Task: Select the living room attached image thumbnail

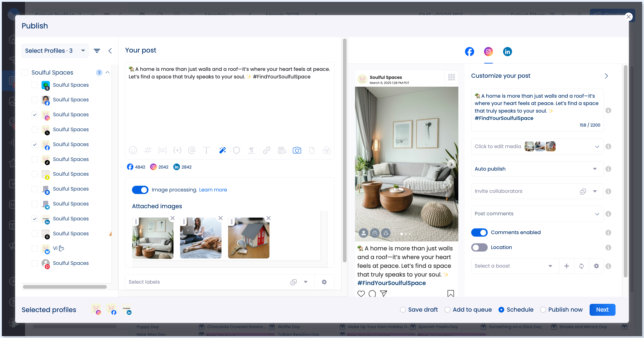Action: pyautogui.click(x=152, y=238)
